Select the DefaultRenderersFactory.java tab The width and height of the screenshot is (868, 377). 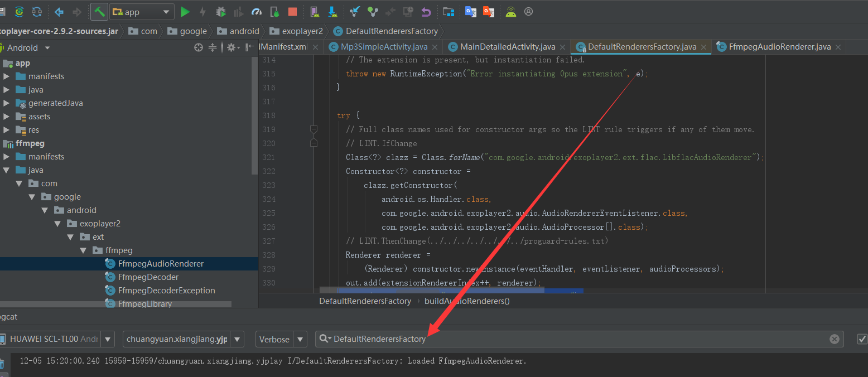[x=642, y=47]
